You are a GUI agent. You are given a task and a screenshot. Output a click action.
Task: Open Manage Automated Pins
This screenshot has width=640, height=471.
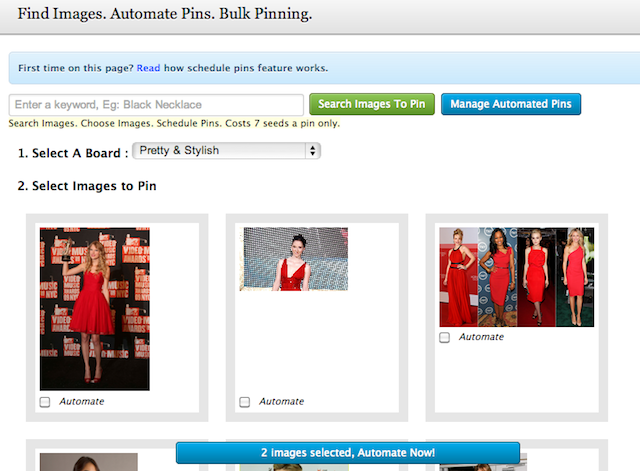click(x=510, y=104)
